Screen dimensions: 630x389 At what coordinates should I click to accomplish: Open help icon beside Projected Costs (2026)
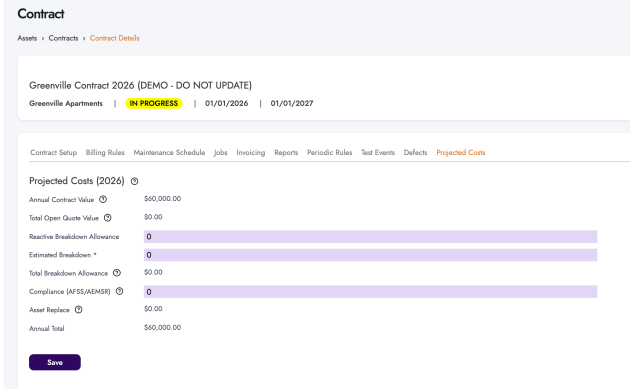pyautogui.click(x=135, y=181)
